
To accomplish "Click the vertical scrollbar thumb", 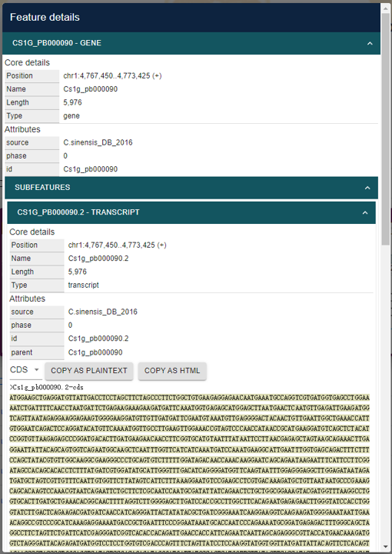I will [385, 129].
